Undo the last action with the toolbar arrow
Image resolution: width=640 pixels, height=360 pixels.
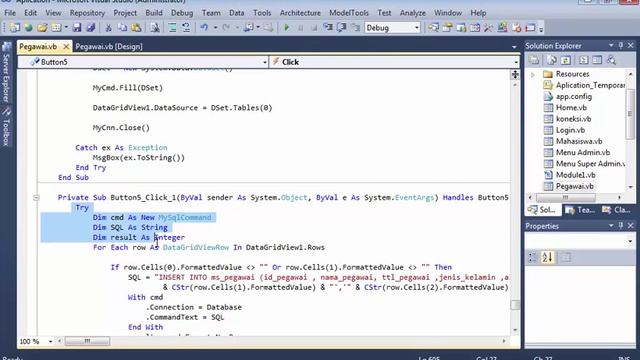pyautogui.click(x=204, y=28)
